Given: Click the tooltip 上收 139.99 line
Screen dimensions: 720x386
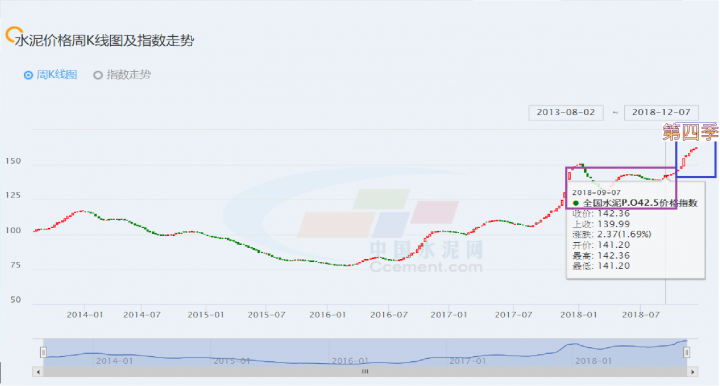Looking at the screenshot, I should 601,224.
